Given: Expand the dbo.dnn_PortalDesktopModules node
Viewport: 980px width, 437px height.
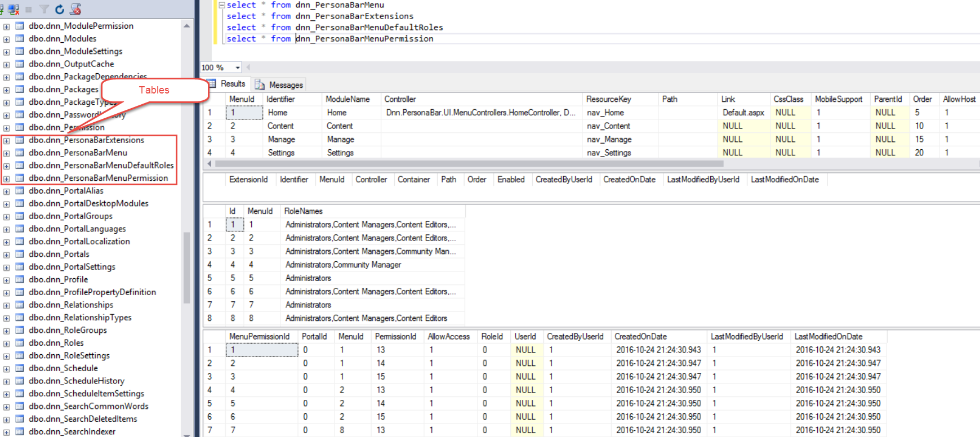Looking at the screenshot, I should [6, 204].
